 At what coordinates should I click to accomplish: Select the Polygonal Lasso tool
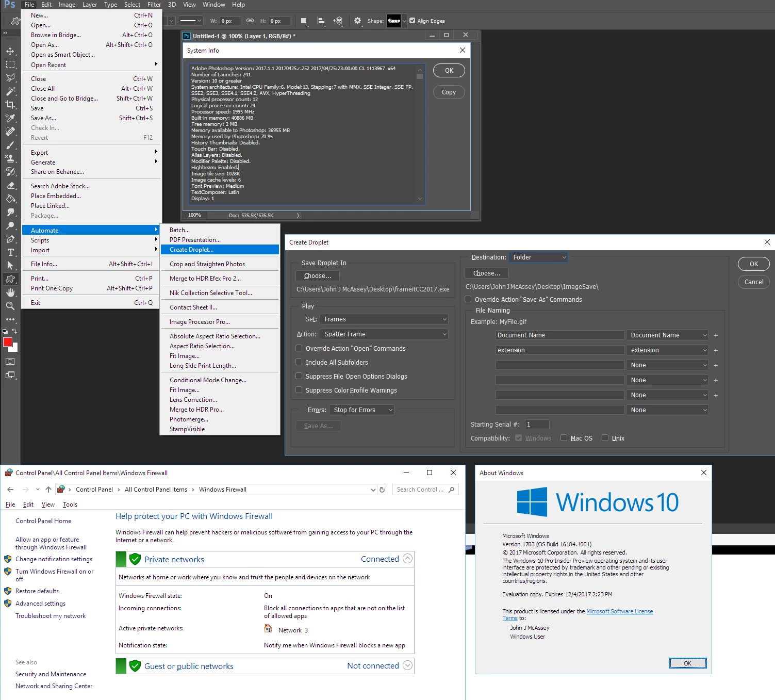coord(10,78)
